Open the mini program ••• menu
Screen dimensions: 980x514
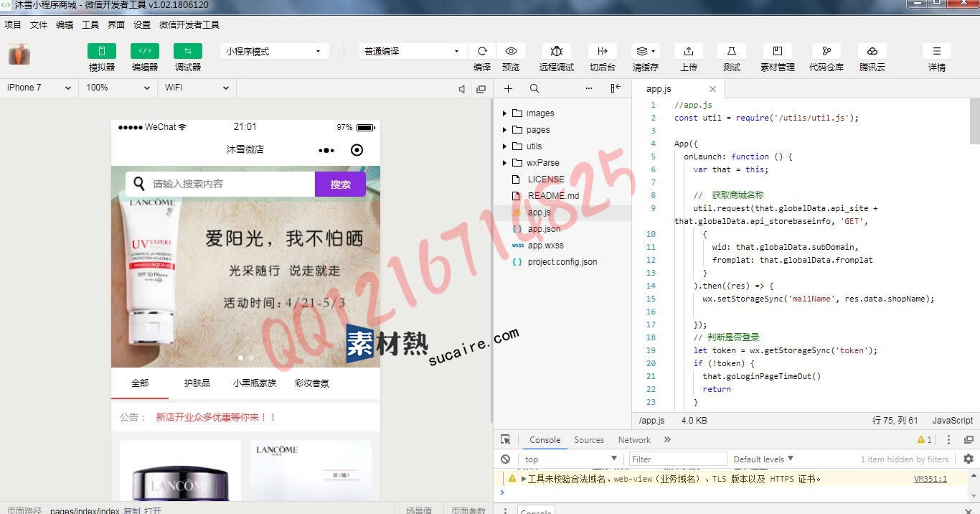(x=326, y=150)
